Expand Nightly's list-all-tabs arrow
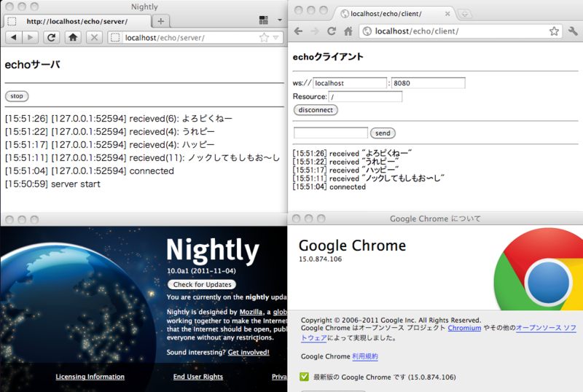 280,20
